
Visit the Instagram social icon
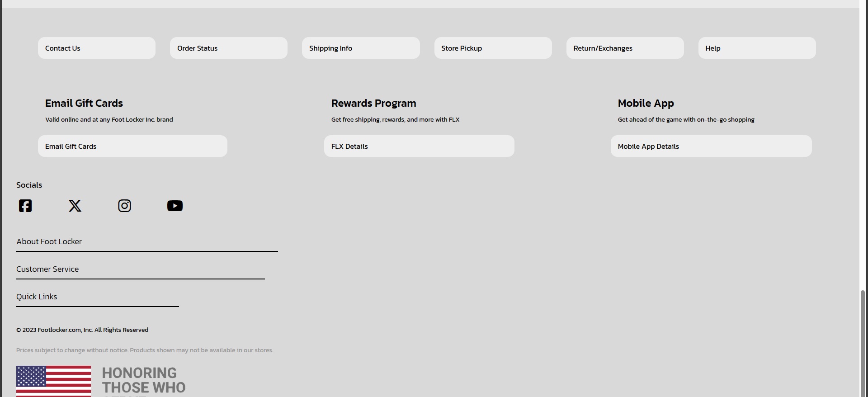click(x=125, y=206)
